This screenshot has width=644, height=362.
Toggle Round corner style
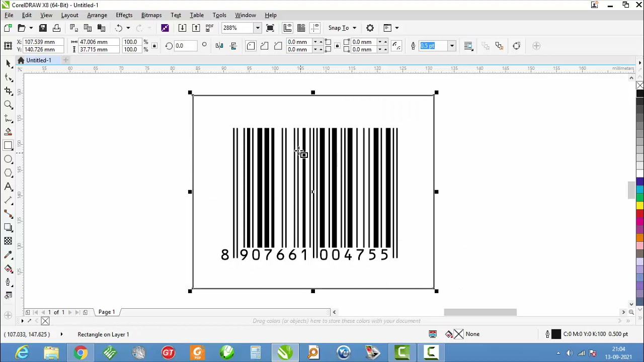tap(251, 46)
